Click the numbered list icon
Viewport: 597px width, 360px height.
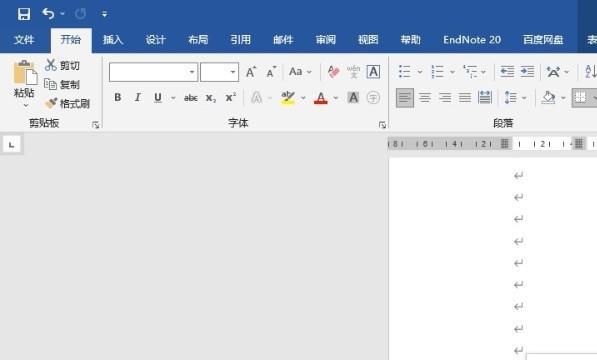click(437, 72)
